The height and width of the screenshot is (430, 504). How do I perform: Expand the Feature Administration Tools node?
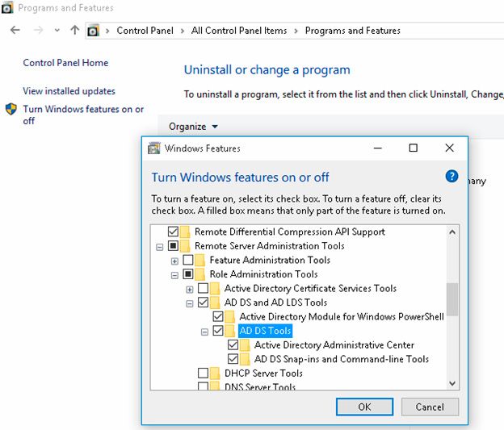174,261
